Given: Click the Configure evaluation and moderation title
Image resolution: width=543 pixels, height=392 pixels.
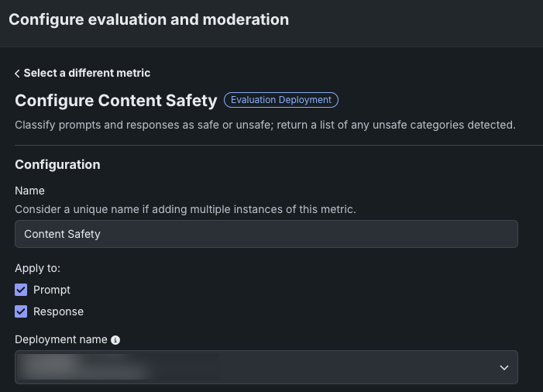Looking at the screenshot, I should (x=149, y=19).
